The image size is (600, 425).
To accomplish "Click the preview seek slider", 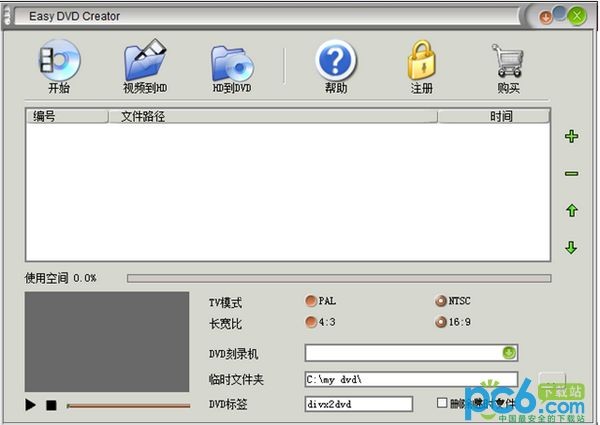I will 128,405.
